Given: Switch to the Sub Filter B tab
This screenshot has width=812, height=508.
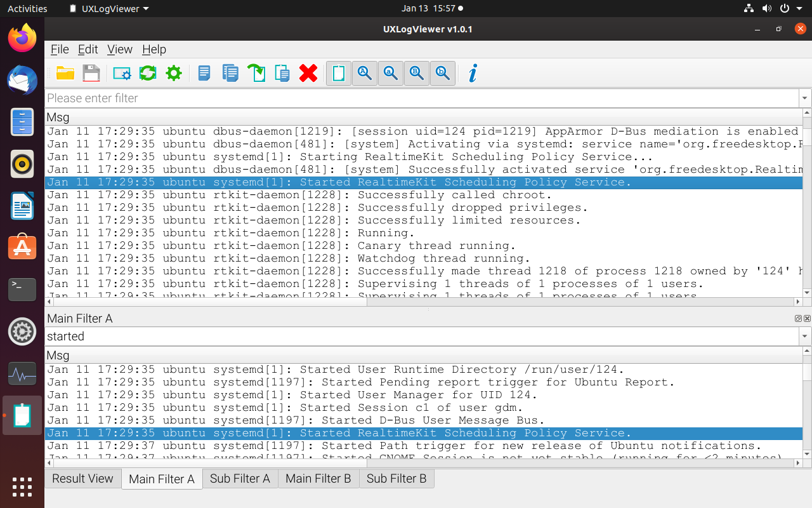Looking at the screenshot, I should click(396, 478).
